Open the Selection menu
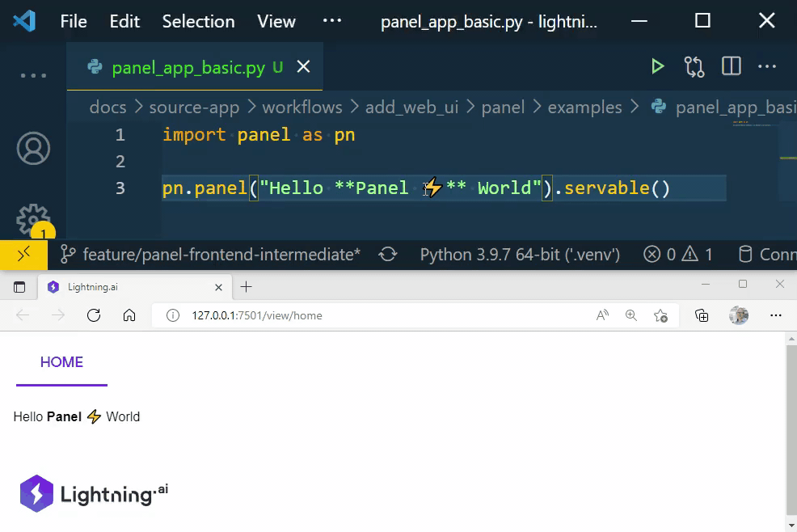The image size is (797, 532). click(198, 21)
